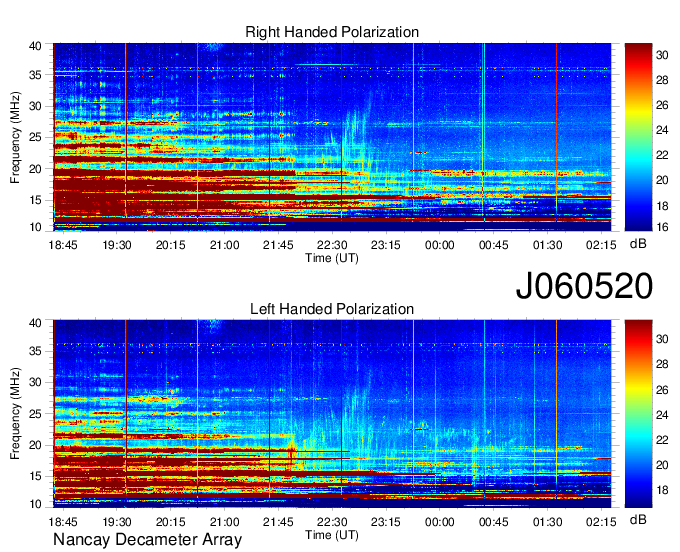Click the Right Handed plot's dB color bar
The width and height of the screenshot is (680, 552).
[638, 137]
